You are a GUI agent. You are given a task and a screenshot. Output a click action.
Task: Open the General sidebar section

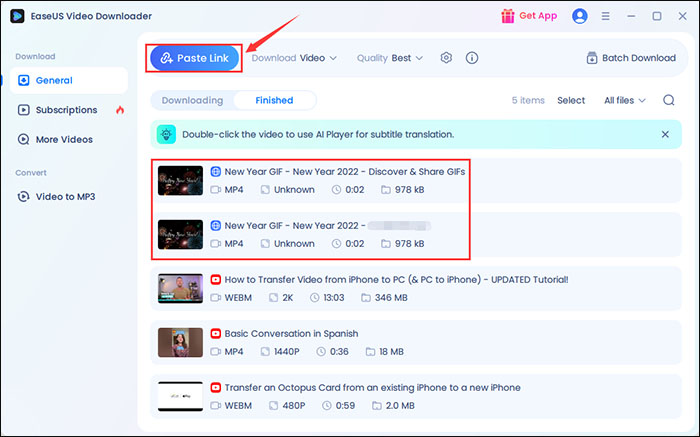coord(69,80)
